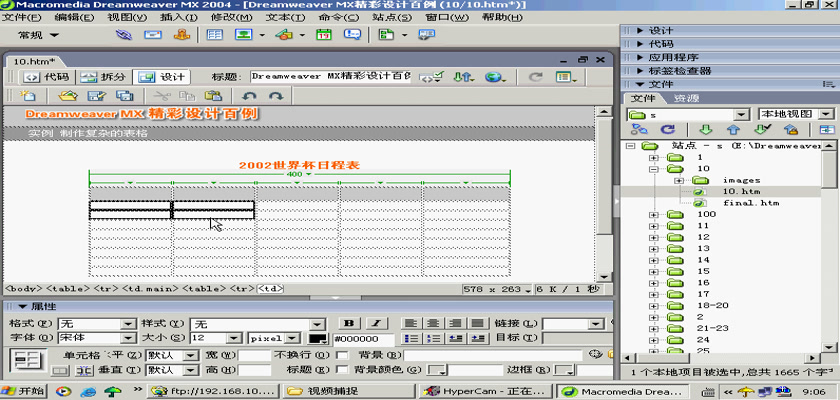The width and height of the screenshot is (840, 400).
Task: Refresh the Files panel list
Action: (667, 129)
